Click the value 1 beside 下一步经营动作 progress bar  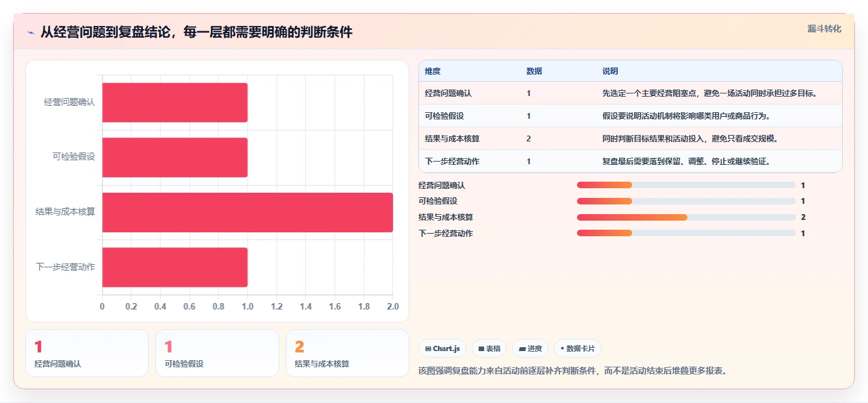coord(803,234)
